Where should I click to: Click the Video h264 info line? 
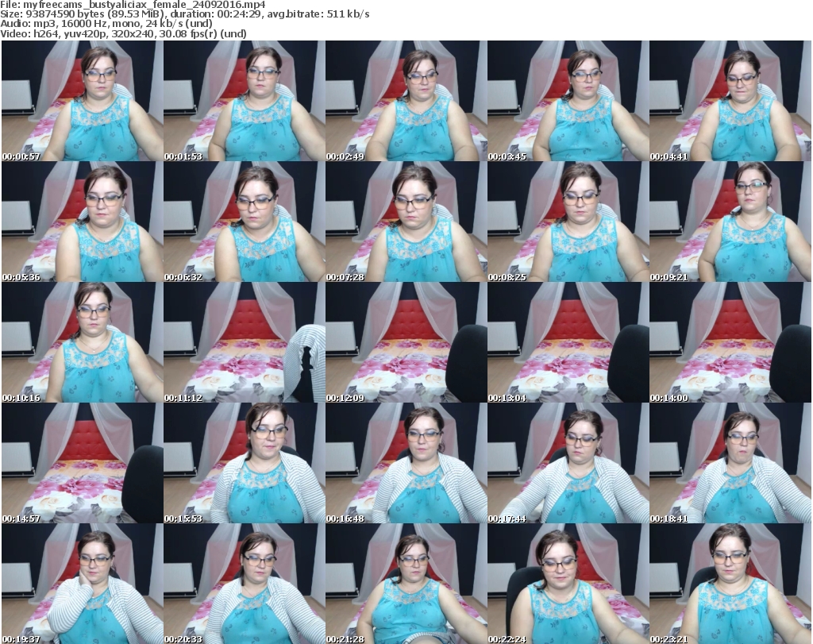tap(123, 33)
